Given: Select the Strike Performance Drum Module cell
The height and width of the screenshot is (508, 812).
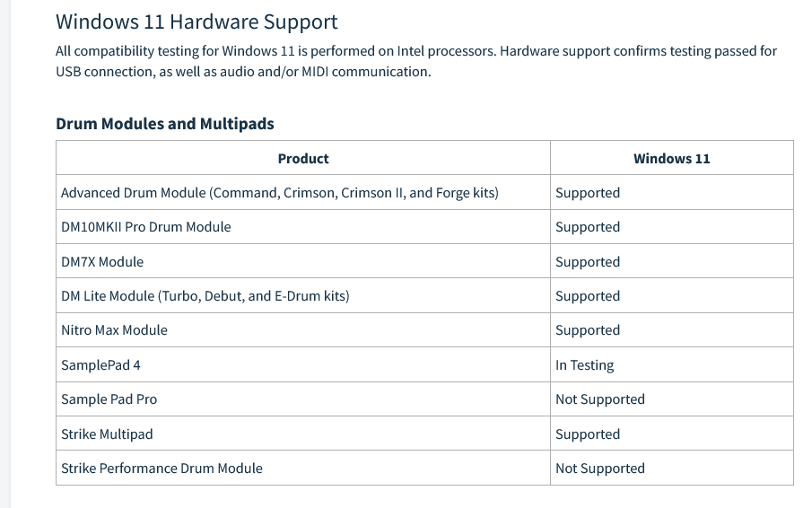Looking at the screenshot, I should pyautogui.click(x=303, y=469).
